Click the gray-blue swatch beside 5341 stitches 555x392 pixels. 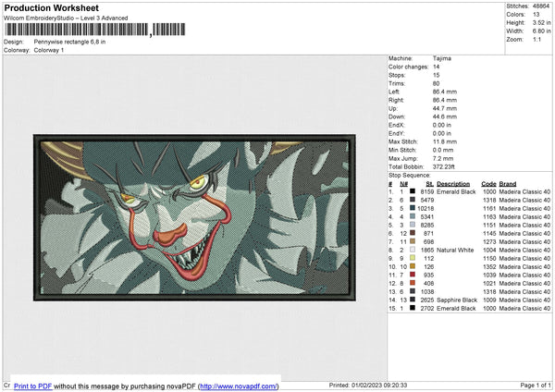[x=413, y=216]
